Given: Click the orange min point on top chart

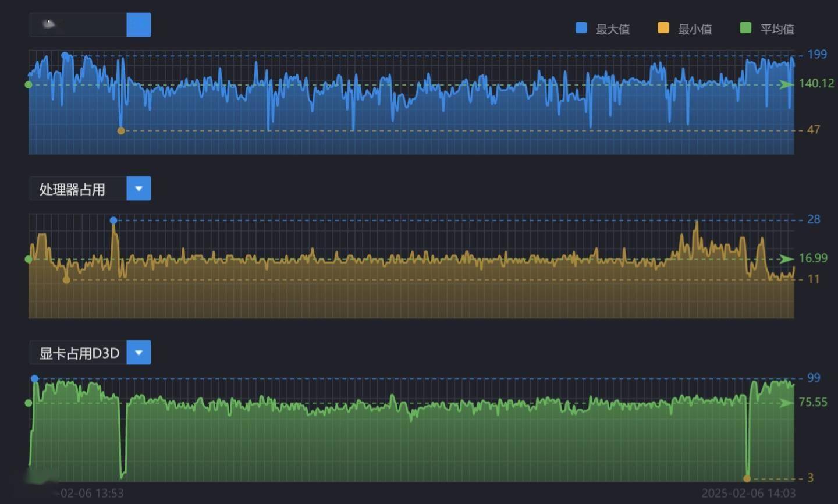Looking at the screenshot, I should click(121, 131).
